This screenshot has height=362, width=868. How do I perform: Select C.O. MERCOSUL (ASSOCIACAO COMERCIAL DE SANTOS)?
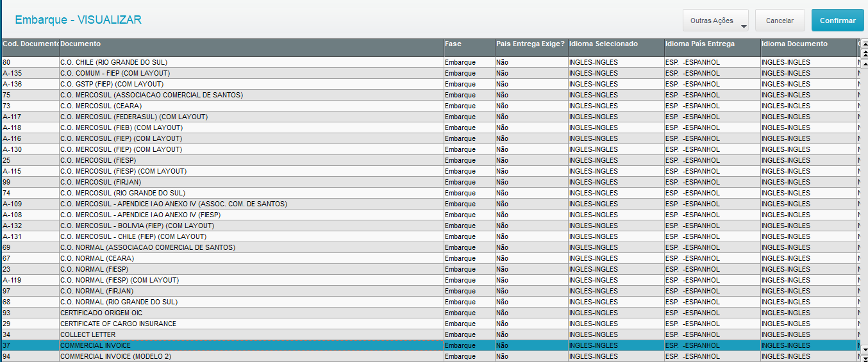pos(430,95)
